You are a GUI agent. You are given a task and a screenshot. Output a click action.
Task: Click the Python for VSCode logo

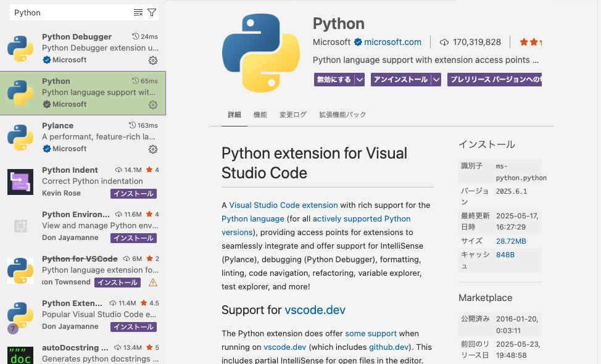[x=20, y=271]
